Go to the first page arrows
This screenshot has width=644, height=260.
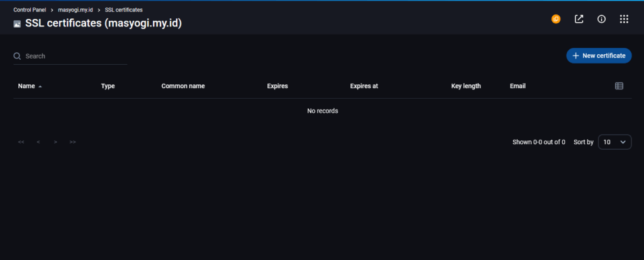[x=21, y=142]
